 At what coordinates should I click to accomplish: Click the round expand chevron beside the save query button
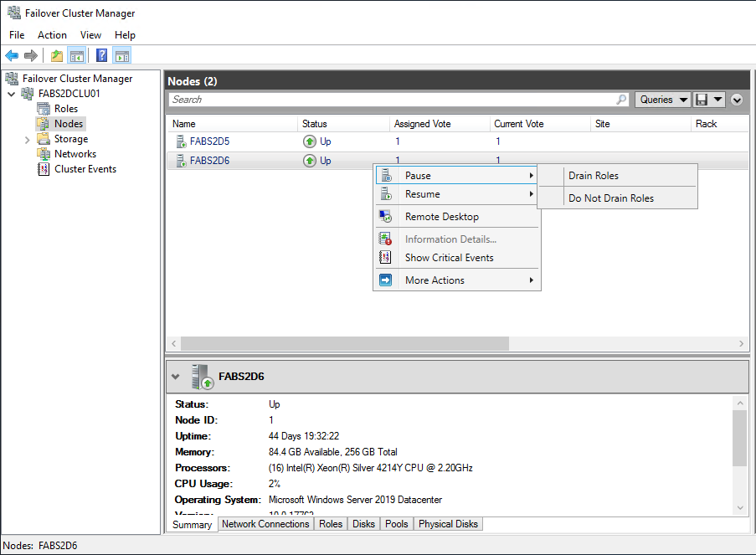click(737, 100)
